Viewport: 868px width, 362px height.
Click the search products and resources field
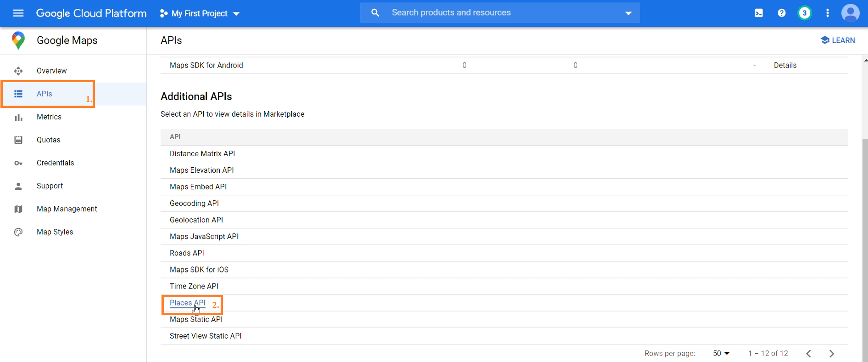[x=500, y=13]
